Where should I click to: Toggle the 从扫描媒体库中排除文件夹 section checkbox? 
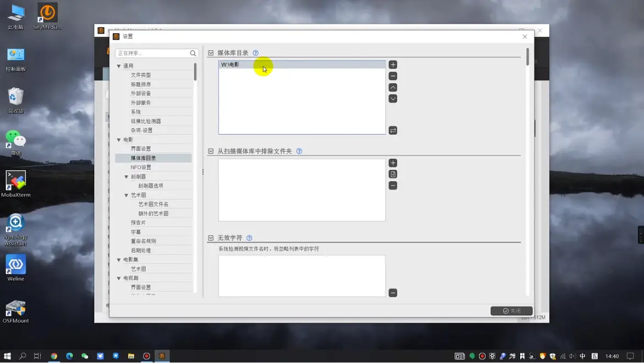click(x=211, y=151)
